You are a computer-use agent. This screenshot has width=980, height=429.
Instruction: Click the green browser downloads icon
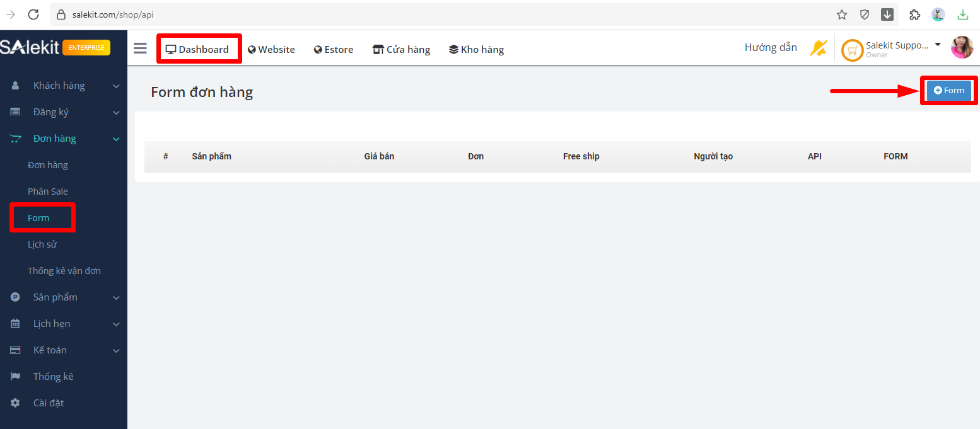pyautogui.click(x=963, y=14)
